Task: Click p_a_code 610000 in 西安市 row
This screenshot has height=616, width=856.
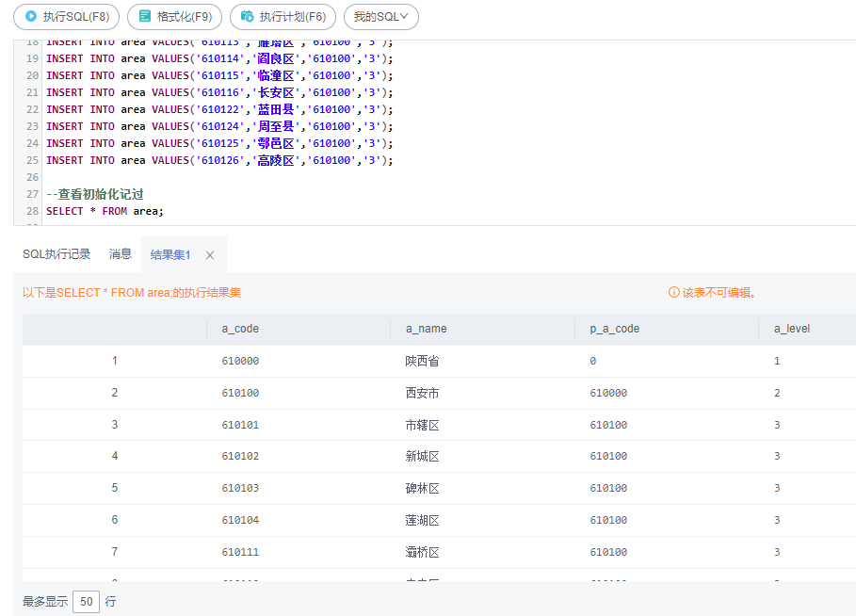Action: click(608, 393)
